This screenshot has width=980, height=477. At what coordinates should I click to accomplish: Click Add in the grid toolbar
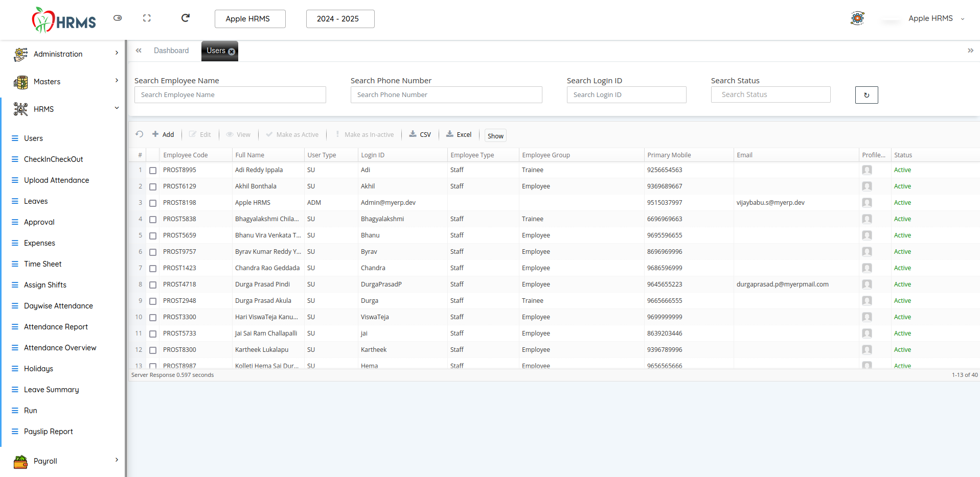coord(163,135)
